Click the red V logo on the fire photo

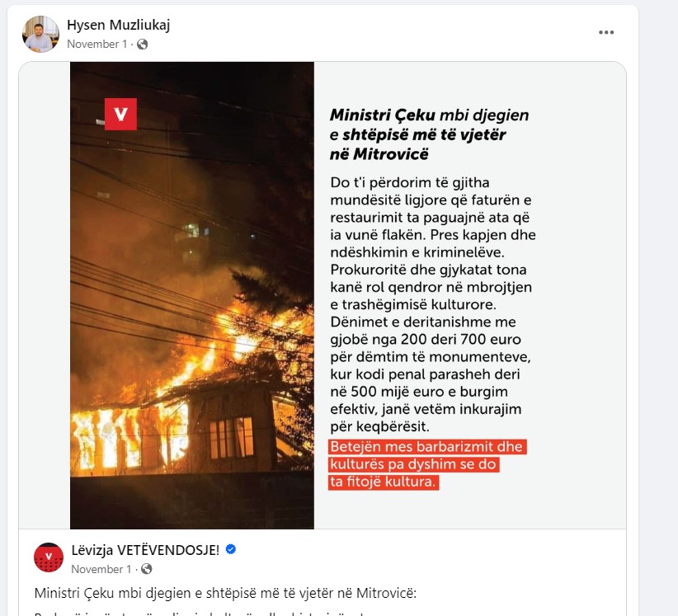point(120,114)
